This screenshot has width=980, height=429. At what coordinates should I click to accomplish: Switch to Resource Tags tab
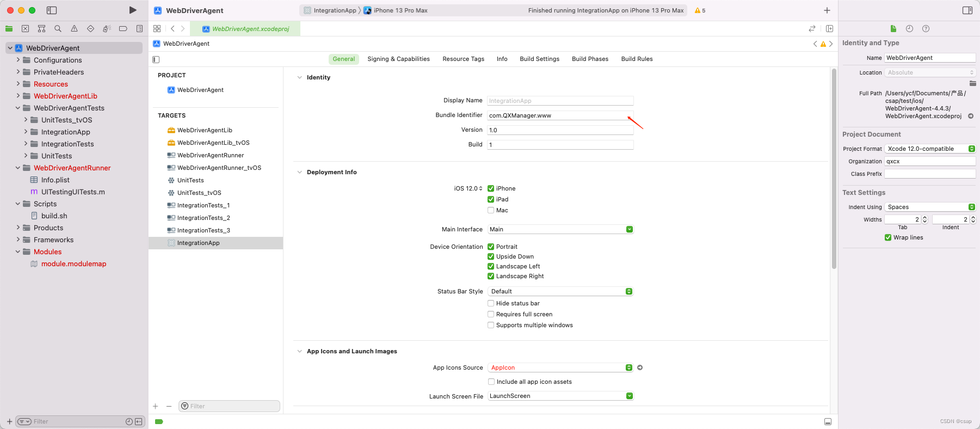point(463,59)
